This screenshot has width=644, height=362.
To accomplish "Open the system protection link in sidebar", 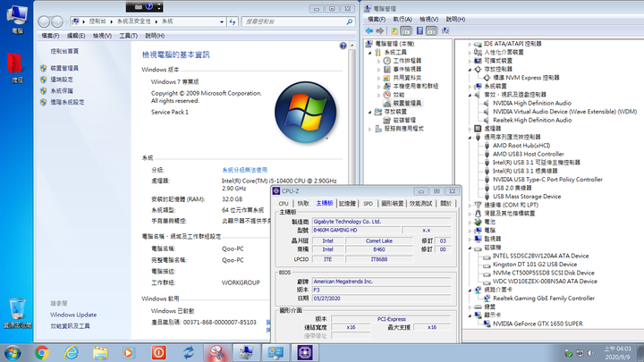I will [62, 90].
